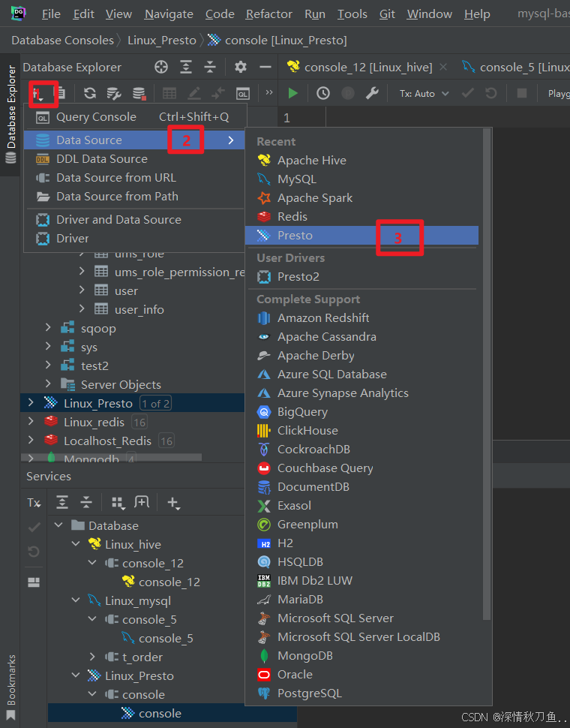
Task: Select Oracle from the data source list
Action: pos(361,675)
